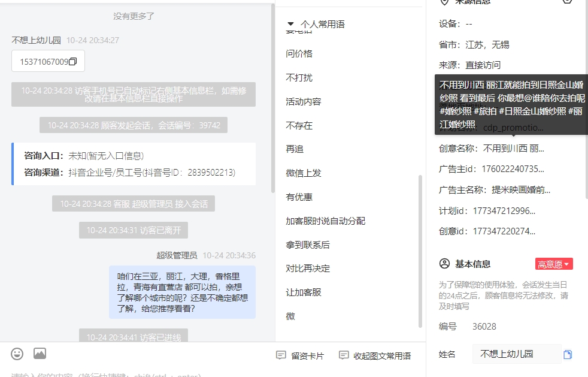The image size is (588, 377).
Task: Click the 广告主id row
Action: click(491, 169)
